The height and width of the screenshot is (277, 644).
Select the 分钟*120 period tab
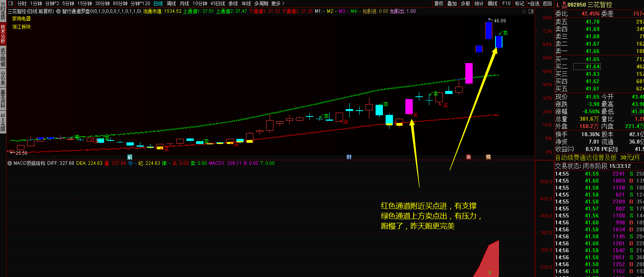(x=140, y=3)
